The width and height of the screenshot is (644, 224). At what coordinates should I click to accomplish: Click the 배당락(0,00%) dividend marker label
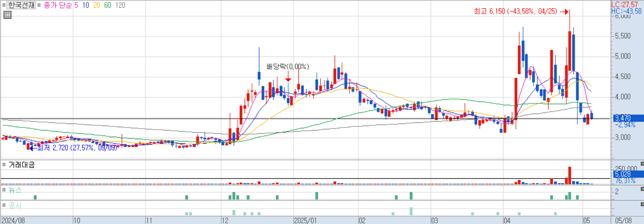click(x=288, y=67)
